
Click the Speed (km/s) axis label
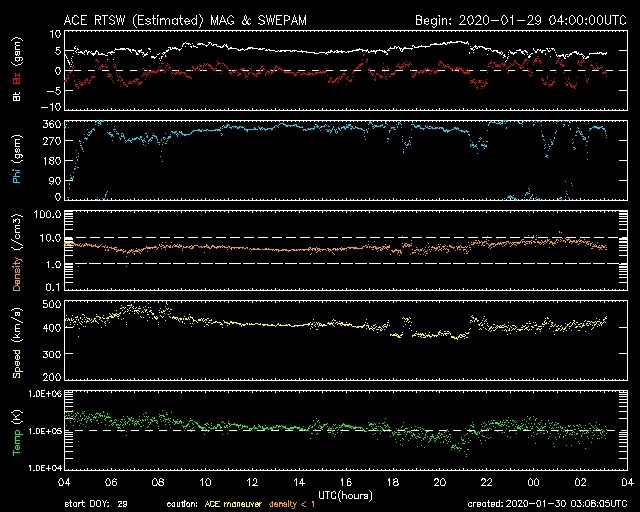click(17, 341)
